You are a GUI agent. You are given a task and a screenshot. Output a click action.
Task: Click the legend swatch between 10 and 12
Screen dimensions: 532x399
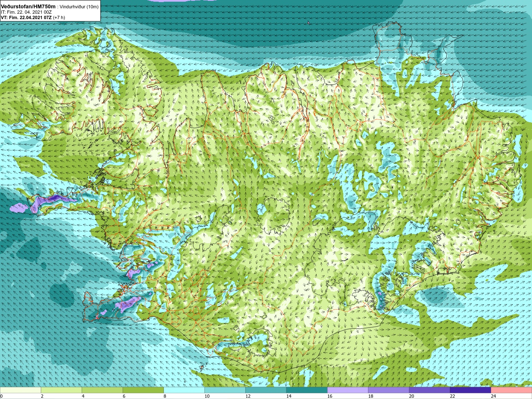point(225,390)
